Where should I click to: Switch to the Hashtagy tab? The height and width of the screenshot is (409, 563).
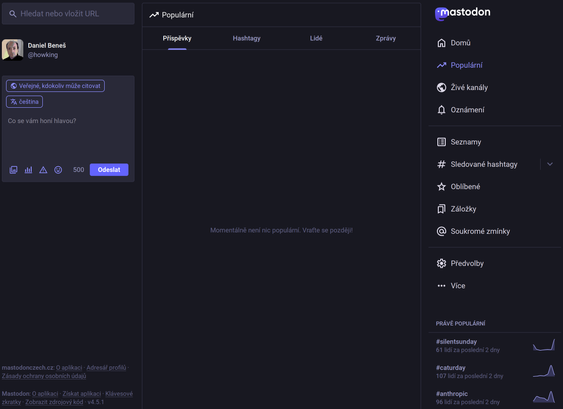[247, 38]
